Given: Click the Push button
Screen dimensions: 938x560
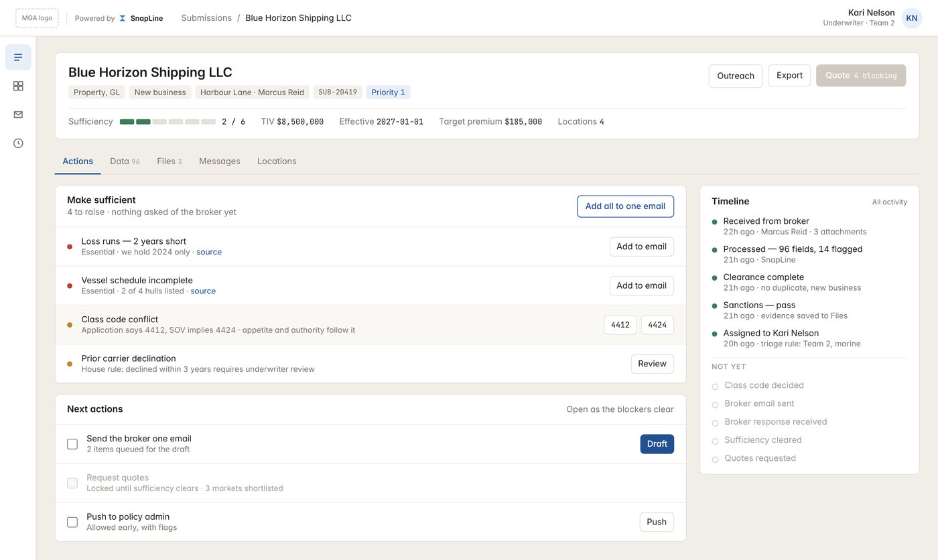Looking at the screenshot, I should 657,522.
